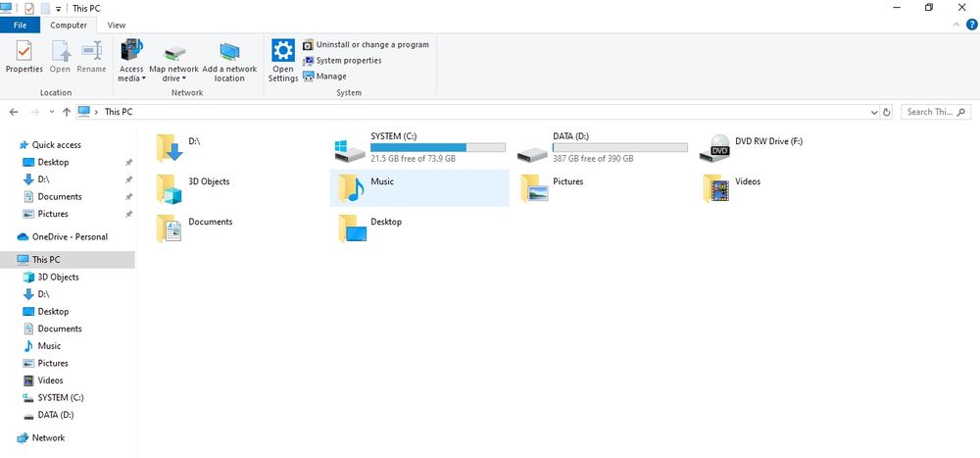
Task: Click Quick access in navigation pane
Action: [x=56, y=144]
